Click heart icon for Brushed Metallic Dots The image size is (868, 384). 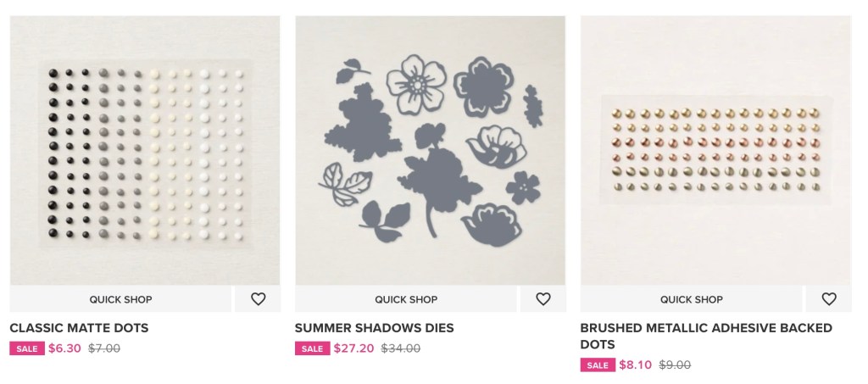tap(829, 299)
